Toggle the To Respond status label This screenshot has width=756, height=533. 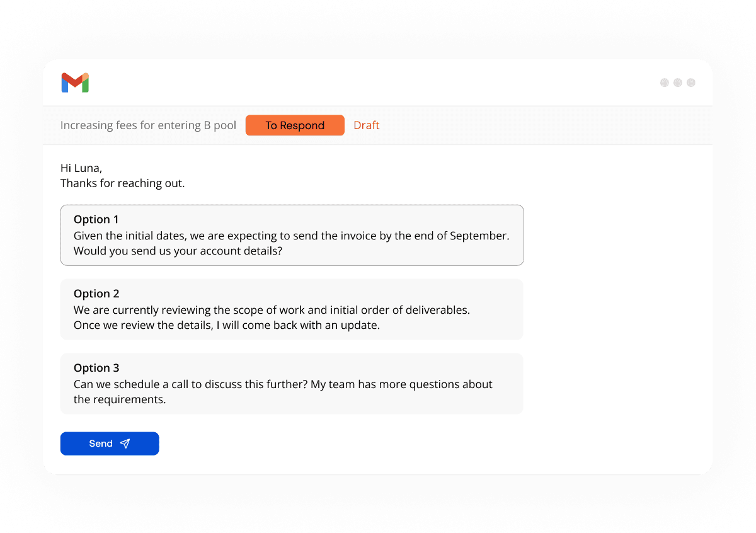pyautogui.click(x=295, y=125)
